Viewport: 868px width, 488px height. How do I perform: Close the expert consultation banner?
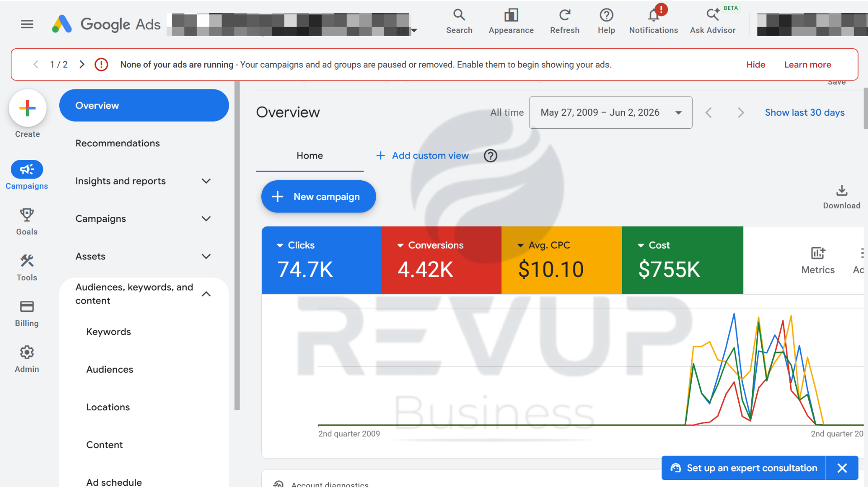click(842, 468)
